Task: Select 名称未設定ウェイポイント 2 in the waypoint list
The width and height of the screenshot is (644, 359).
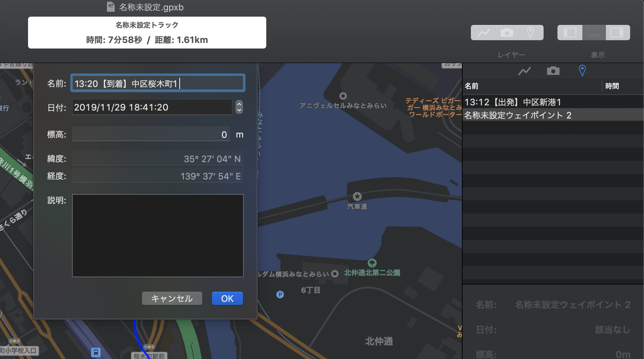Action: (553, 115)
